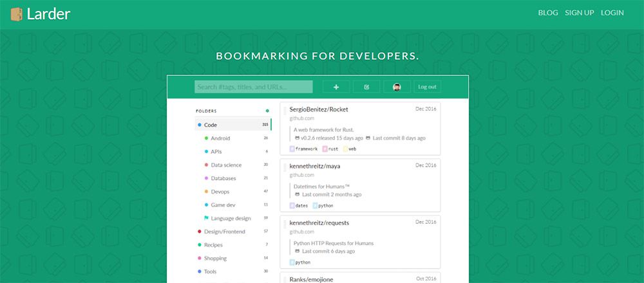Screen dimensions: 644x283
Task: Click the 'A web framework for Rust.' description
Action: click(324, 130)
